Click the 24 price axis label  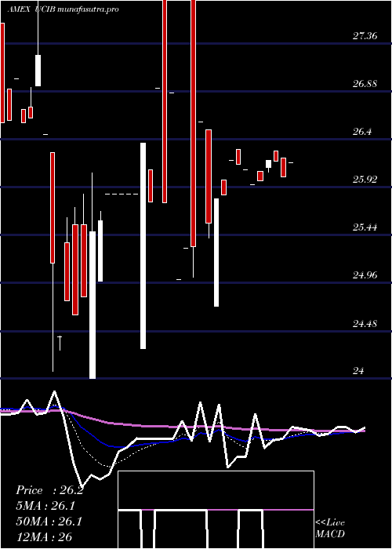click(358, 371)
